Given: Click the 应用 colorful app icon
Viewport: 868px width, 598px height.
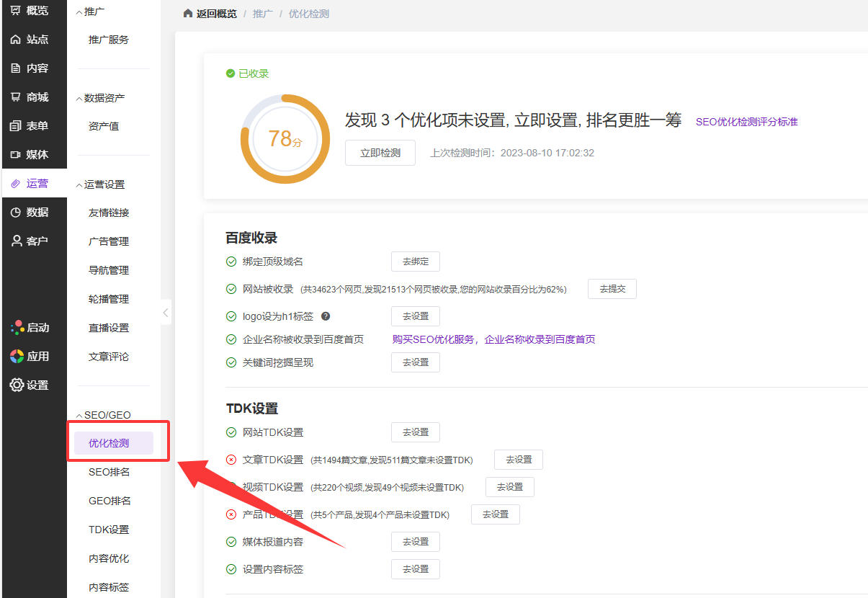Looking at the screenshot, I should click(x=17, y=357).
